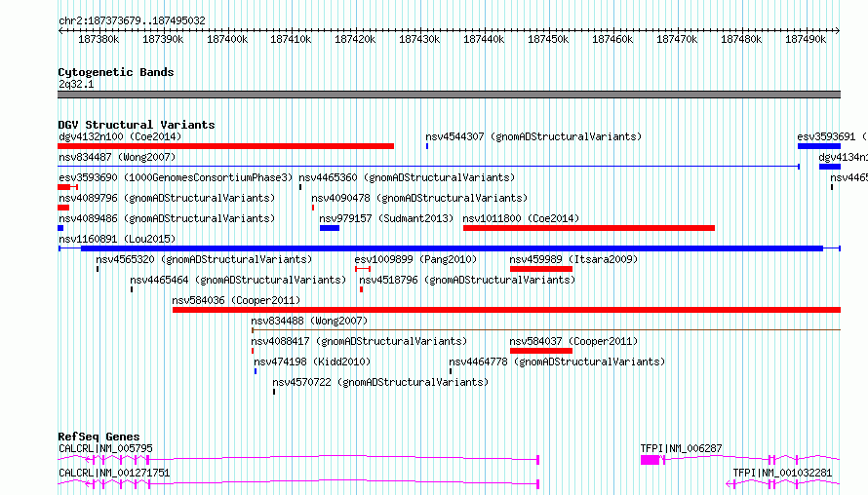Open nsv4089796 gnomAD variant label

(167, 198)
